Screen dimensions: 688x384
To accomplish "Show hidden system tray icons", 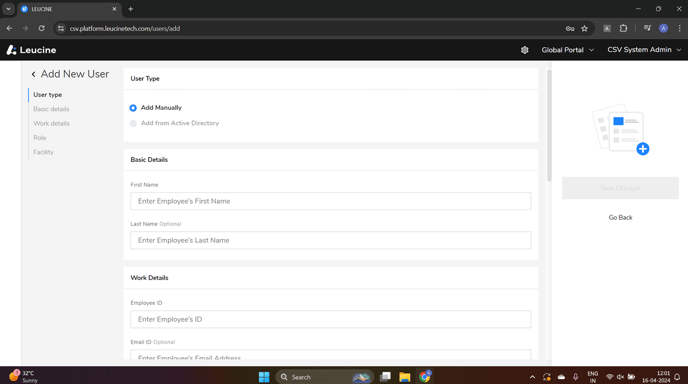I will coord(532,377).
